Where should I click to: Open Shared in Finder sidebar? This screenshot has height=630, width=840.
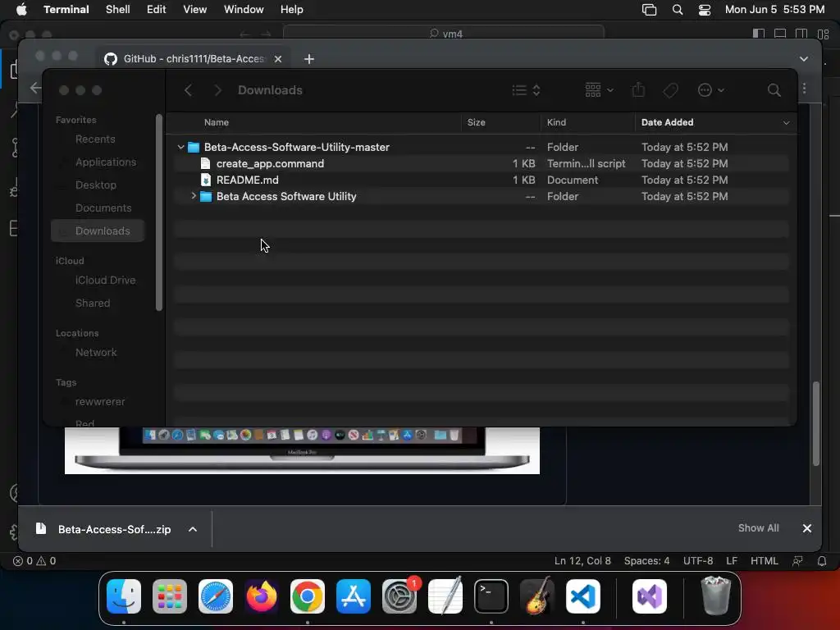92,304
